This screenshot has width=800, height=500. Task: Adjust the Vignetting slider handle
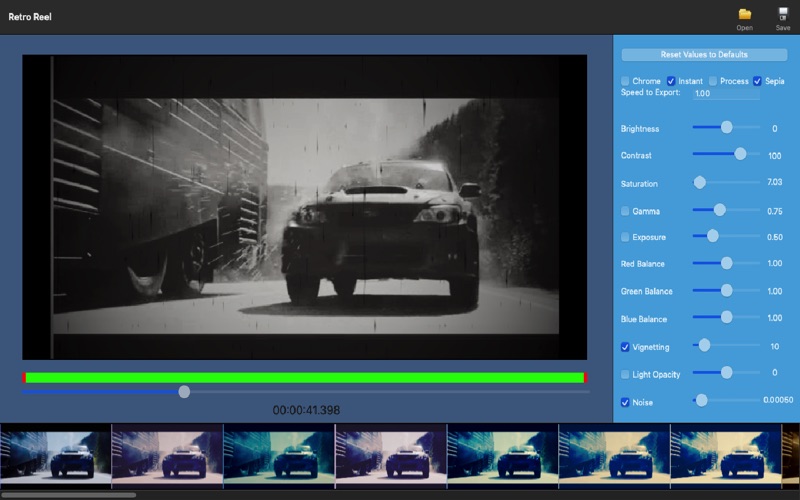[704, 345]
